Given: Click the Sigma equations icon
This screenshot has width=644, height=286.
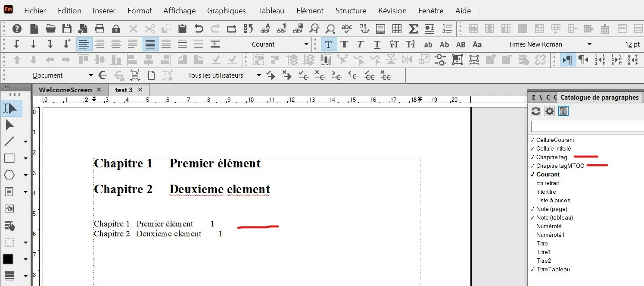Looking at the screenshot, I should click(x=413, y=29).
